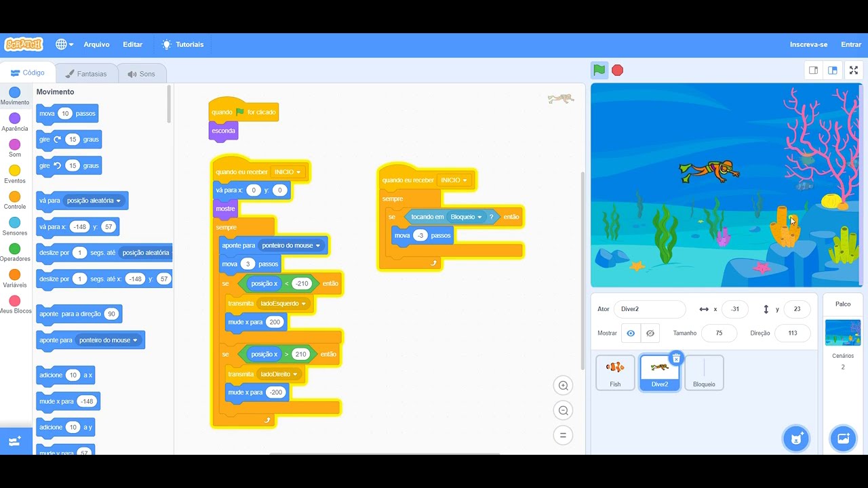Click the Inscreva-se link
This screenshot has width=868, height=488.
(x=808, y=44)
